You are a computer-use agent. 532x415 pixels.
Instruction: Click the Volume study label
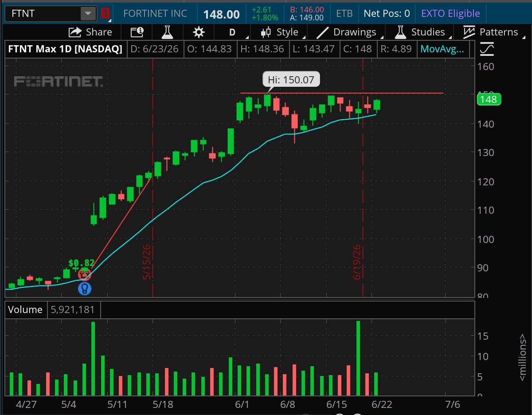click(26, 309)
